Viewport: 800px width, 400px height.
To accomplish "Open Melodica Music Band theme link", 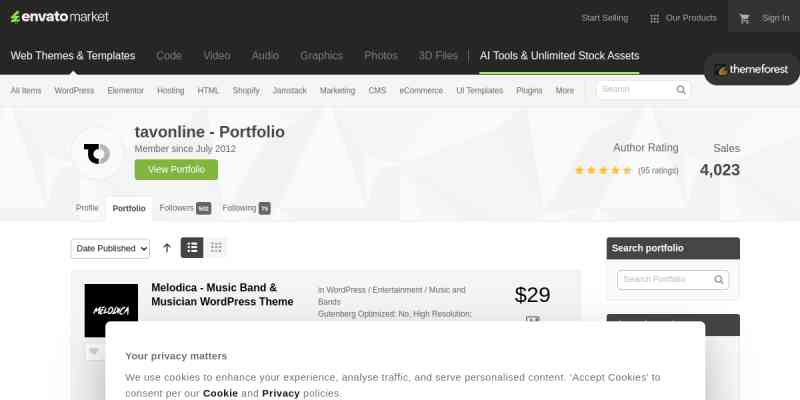I will tap(222, 294).
